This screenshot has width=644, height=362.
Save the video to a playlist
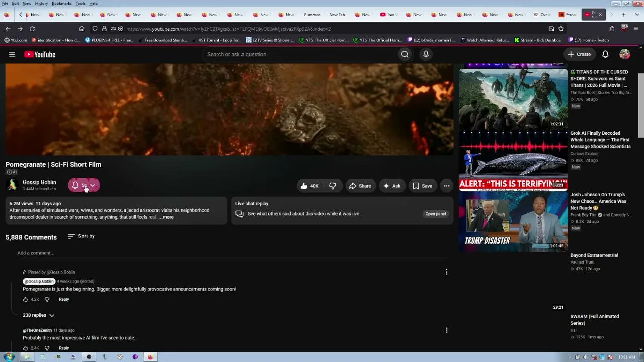tap(422, 186)
